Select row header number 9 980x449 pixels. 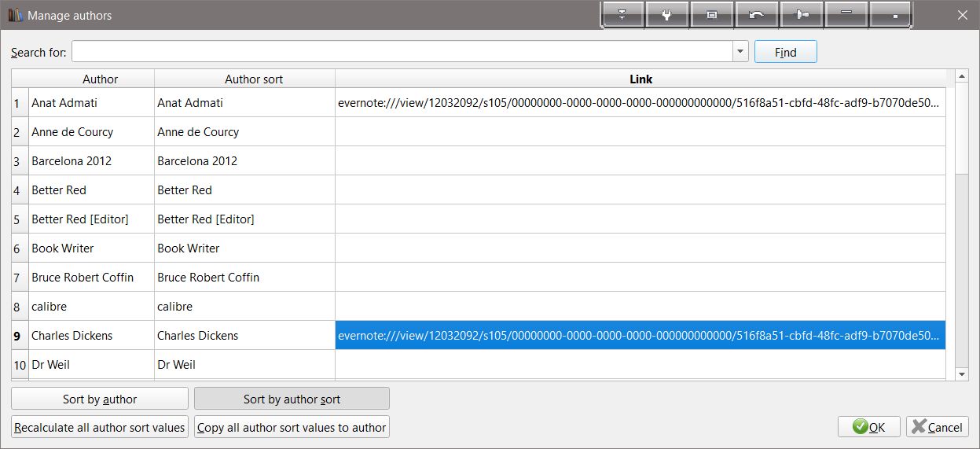tap(20, 335)
